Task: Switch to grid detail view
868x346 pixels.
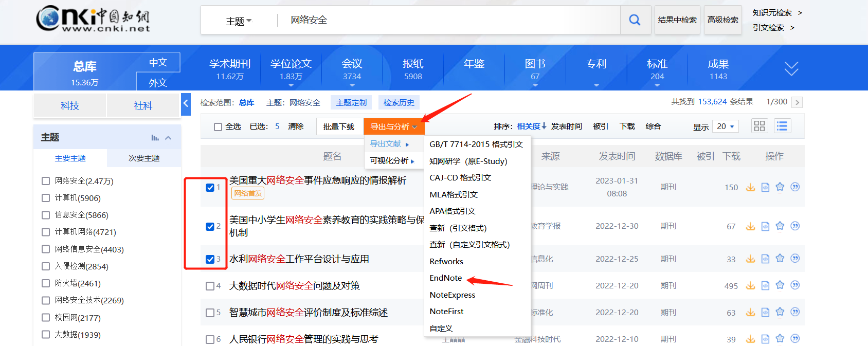Action: [759, 126]
